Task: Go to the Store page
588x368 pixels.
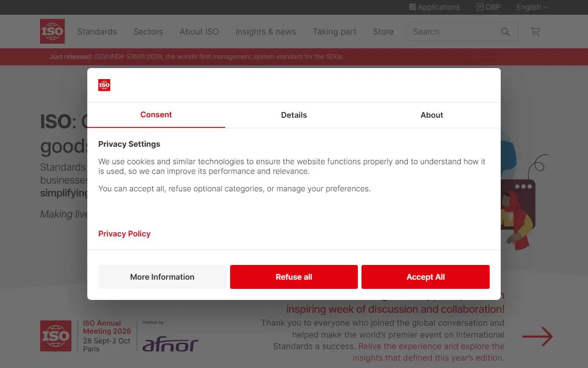Action: 383,32
